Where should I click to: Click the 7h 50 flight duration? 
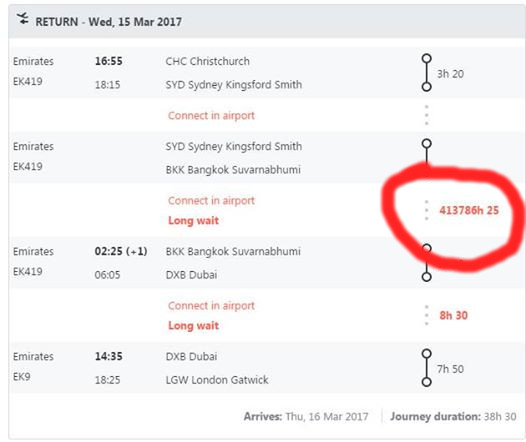(x=450, y=369)
